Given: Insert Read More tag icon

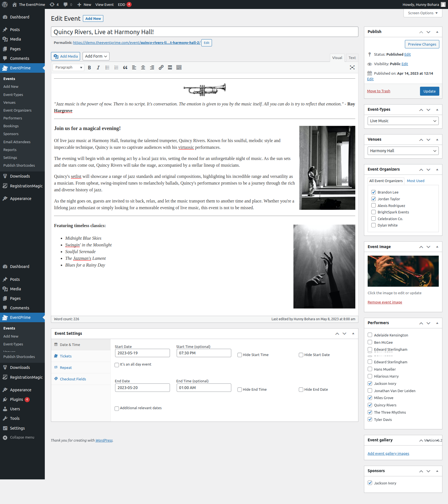Looking at the screenshot, I should click(170, 67).
